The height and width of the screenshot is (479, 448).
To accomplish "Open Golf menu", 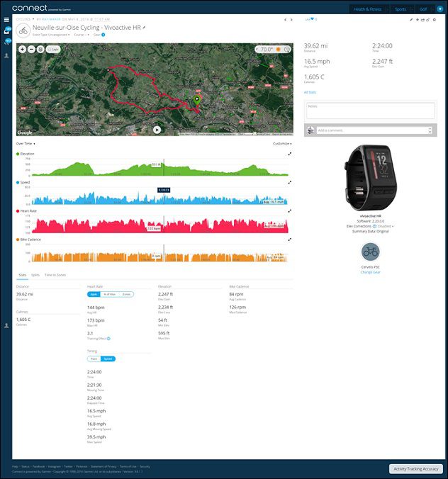I will click(x=423, y=9).
